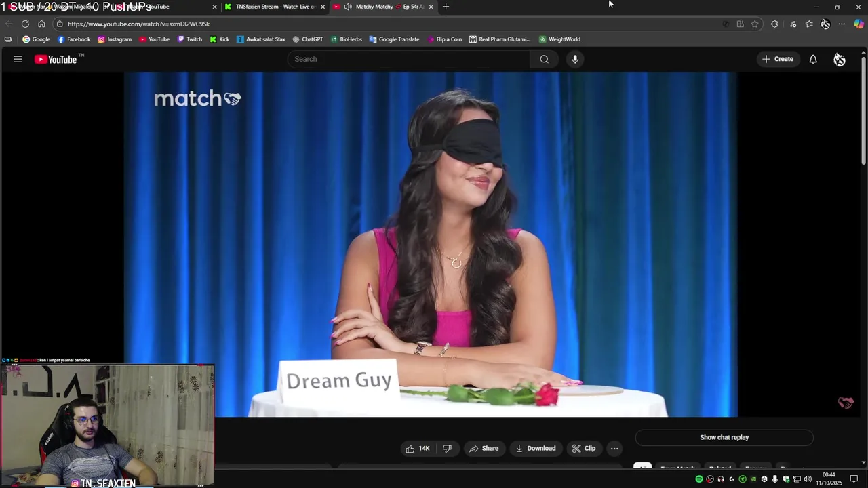Open Twitch bookmark
The width and height of the screenshot is (868, 488).
click(190, 39)
